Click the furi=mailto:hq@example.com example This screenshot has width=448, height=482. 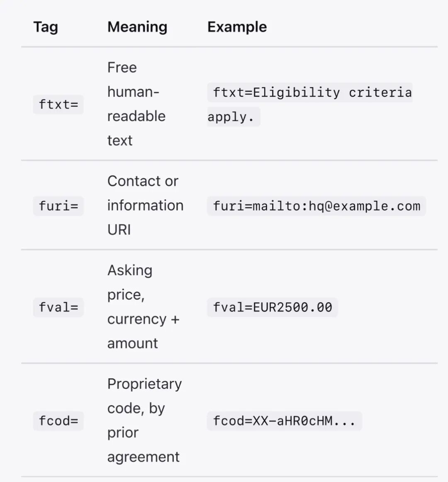coord(317,206)
